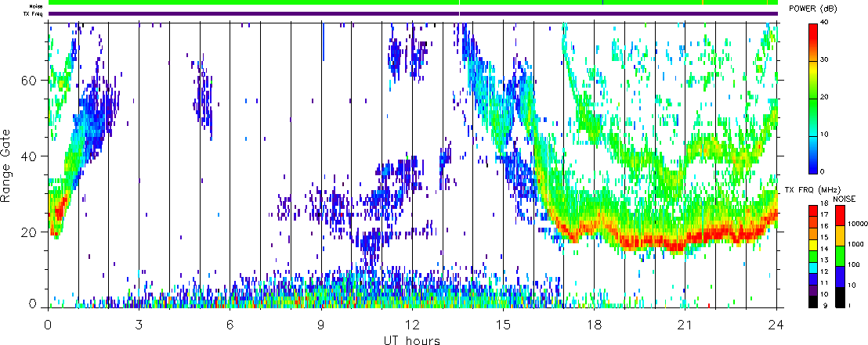This screenshot has width=868, height=345.
Task: Click the purple TX Freq strip above plot
Action: (x=413, y=13)
